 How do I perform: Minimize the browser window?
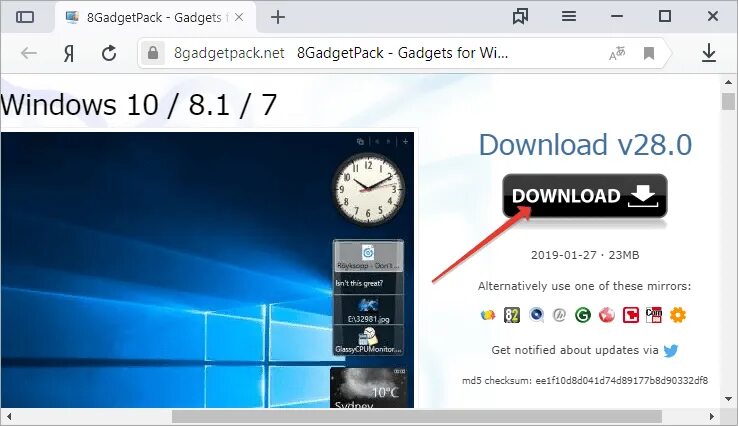pyautogui.click(x=617, y=16)
